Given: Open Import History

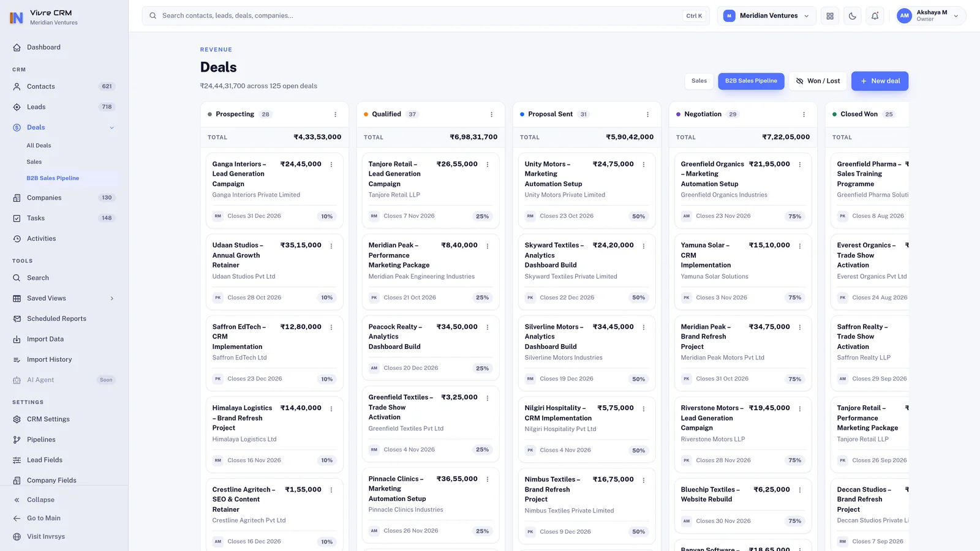Looking at the screenshot, I should point(64,359).
